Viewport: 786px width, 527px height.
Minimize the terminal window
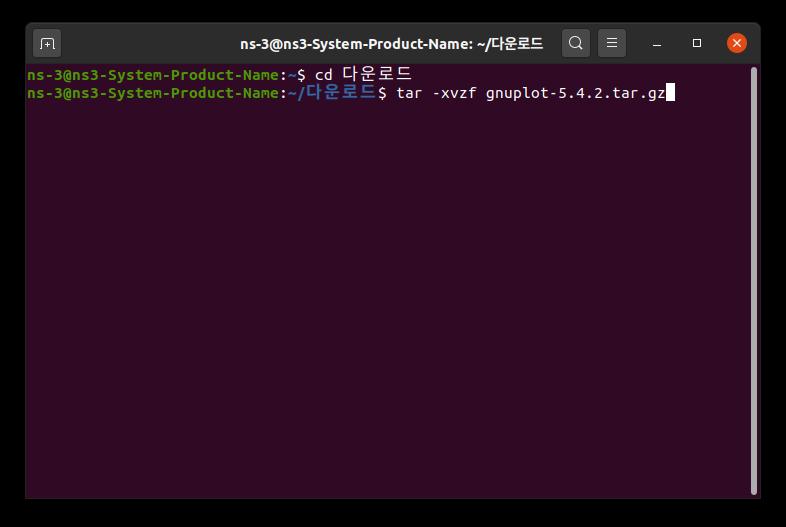tap(657, 44)
